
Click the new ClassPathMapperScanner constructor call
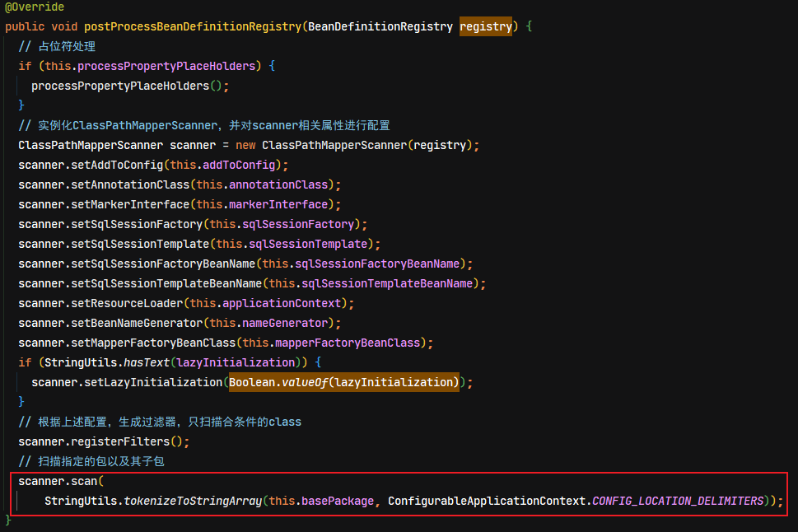[x=354, y=145]
